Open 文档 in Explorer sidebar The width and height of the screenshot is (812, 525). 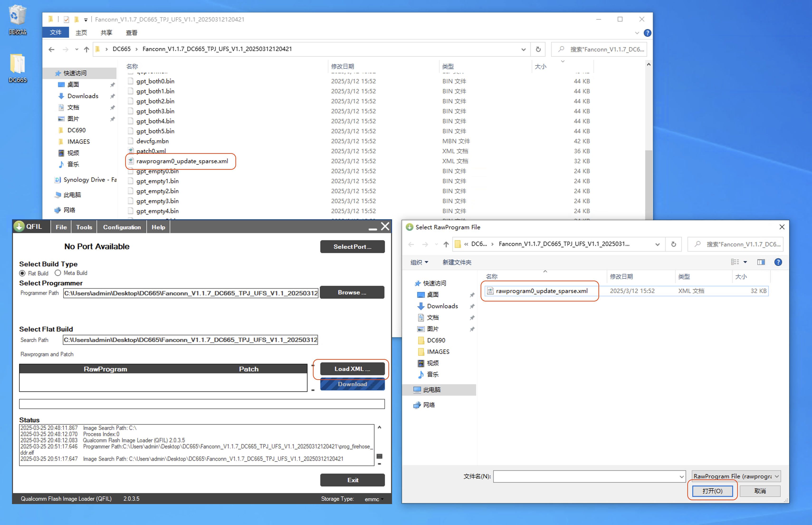pos(73,107)
